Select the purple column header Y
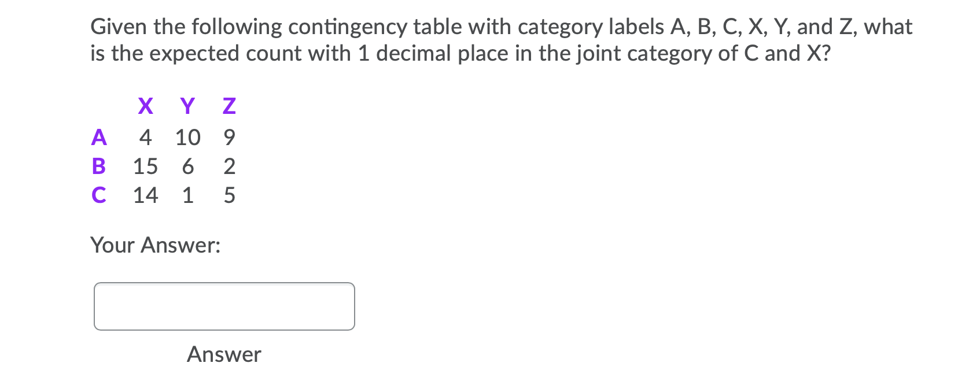 click(187, 106)
